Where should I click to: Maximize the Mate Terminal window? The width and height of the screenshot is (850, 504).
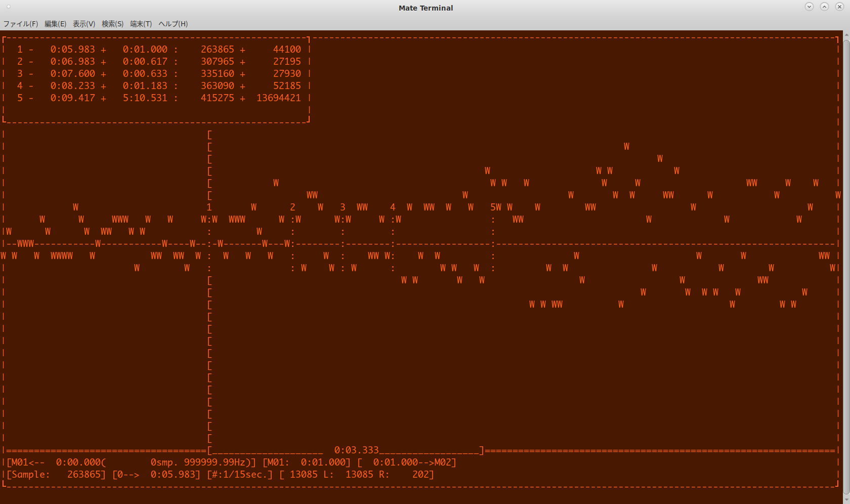(824, 7)
